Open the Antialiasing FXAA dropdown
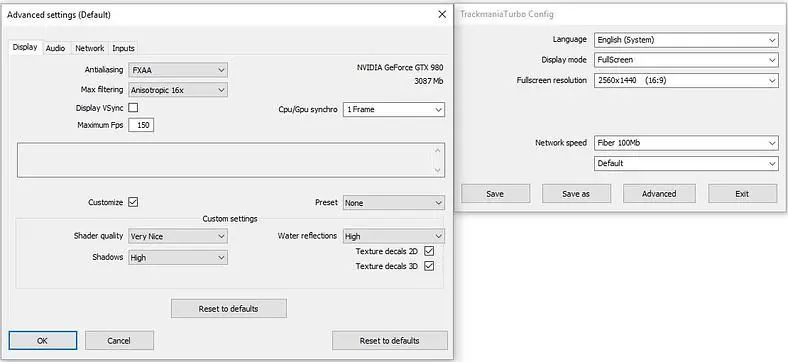The image size is (788, 362). coord(178,70)
